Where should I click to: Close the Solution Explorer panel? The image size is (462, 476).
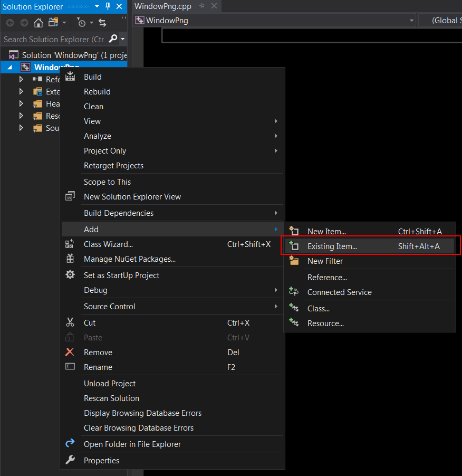pos(119,6)
